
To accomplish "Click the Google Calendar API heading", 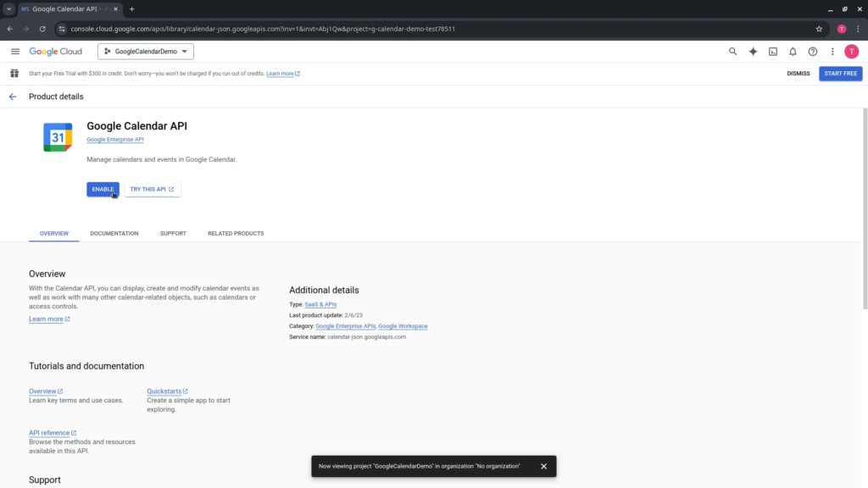I will coord(136,126).
